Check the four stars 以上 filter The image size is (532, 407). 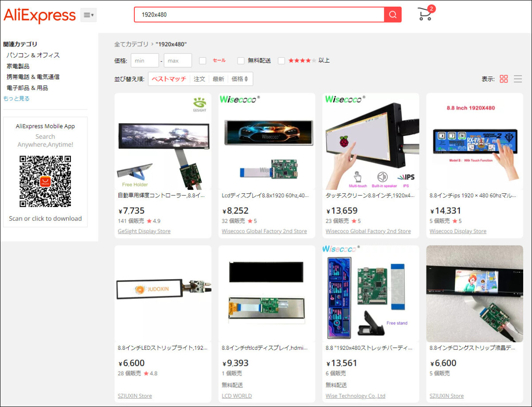click(x=282, y=61)
